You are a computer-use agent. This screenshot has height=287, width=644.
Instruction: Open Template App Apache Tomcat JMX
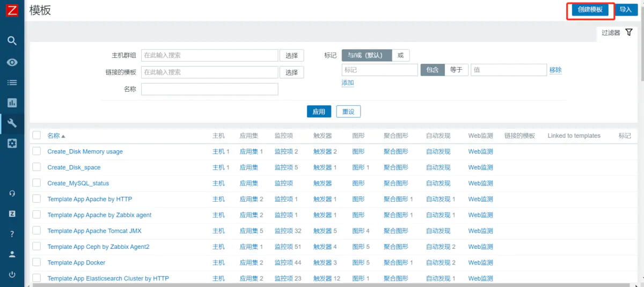click(94, 231)
